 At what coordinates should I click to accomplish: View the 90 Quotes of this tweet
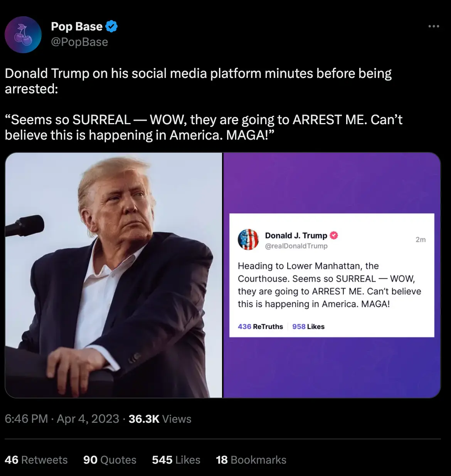109,460
